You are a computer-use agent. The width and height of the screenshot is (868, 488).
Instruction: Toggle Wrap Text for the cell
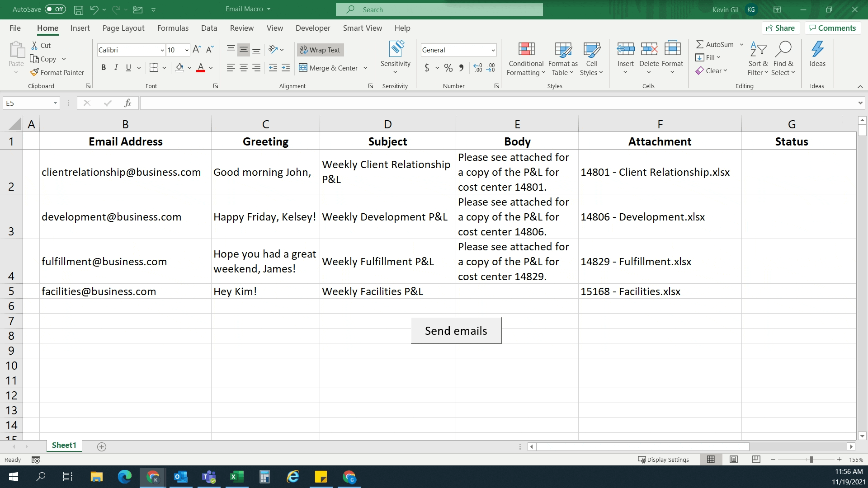(320, 50)
